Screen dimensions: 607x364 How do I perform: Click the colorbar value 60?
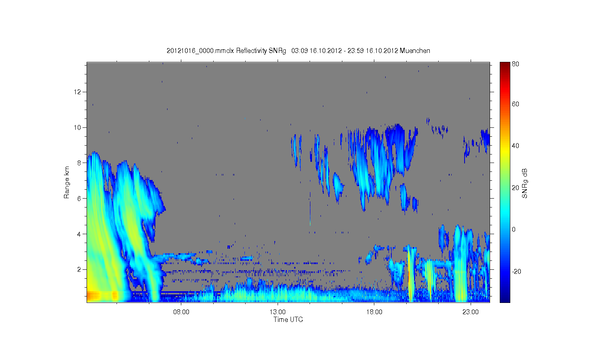point(516,104)
